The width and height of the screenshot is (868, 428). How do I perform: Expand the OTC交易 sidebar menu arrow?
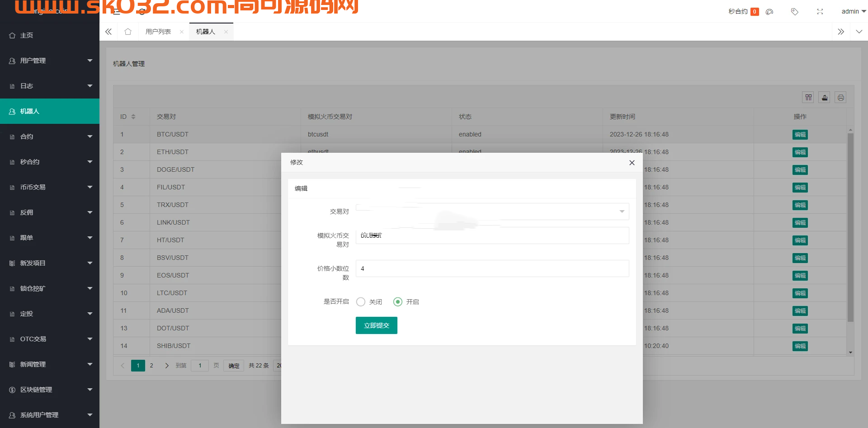tap(90, 339)
